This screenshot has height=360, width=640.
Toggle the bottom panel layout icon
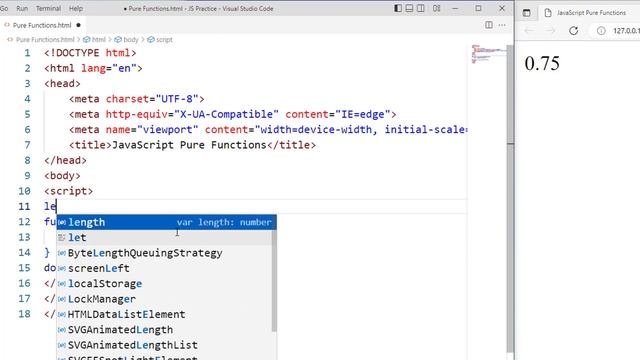[409, 8]
